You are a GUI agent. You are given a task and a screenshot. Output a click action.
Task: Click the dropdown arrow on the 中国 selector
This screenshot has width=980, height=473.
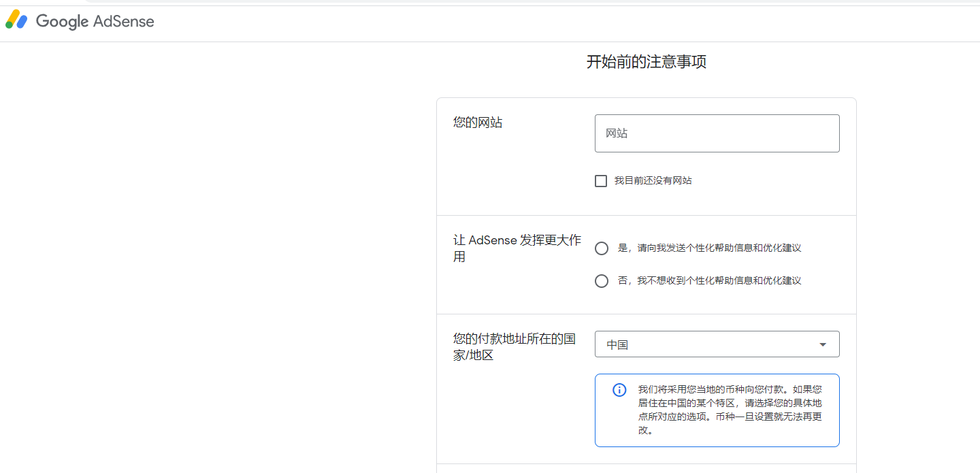click(821, 344)
